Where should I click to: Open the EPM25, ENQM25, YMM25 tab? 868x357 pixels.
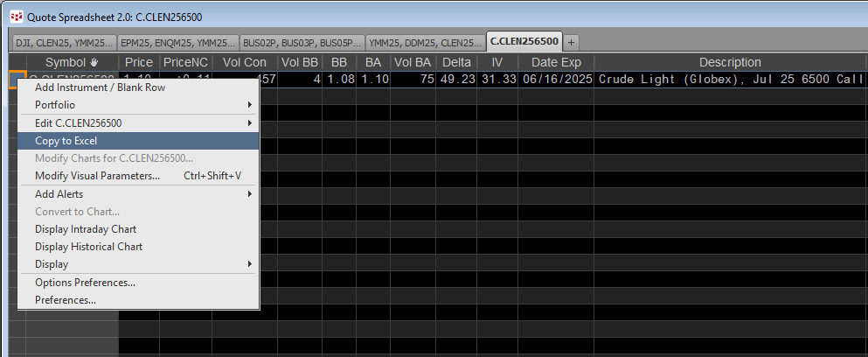pos(178,42)
